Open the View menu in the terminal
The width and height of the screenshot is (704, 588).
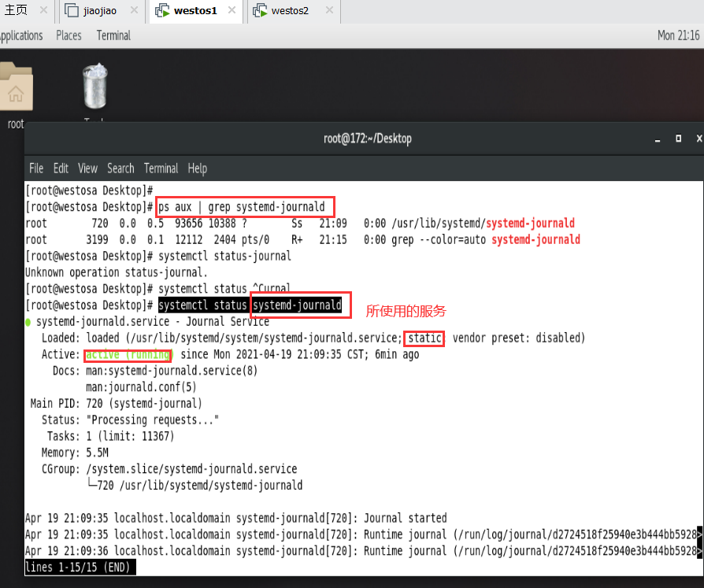coord(87,168)
